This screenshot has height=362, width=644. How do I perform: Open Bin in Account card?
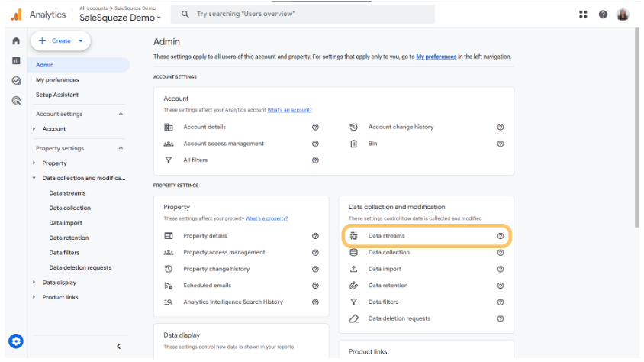[x=372, y=144]
